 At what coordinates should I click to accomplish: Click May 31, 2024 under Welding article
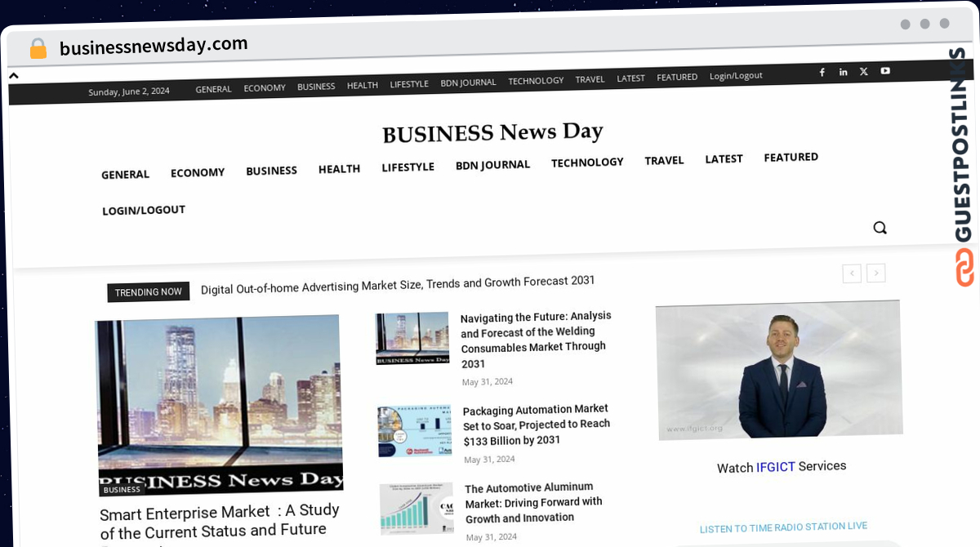[x=488, y=382]
